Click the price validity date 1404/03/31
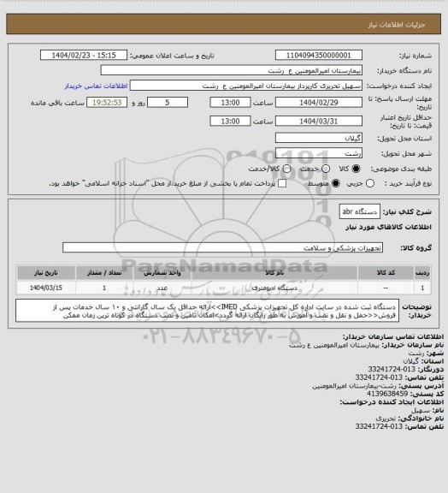 pyautogui.click(x=319, y=121)
